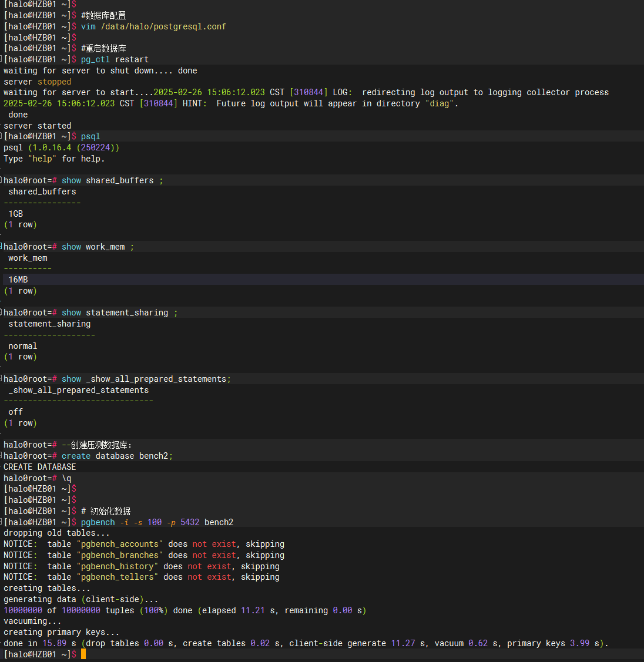This screenshot has width=644, height=662.
Task: Click the 'Type "help" for help.' line
Action: coord(54,159)
